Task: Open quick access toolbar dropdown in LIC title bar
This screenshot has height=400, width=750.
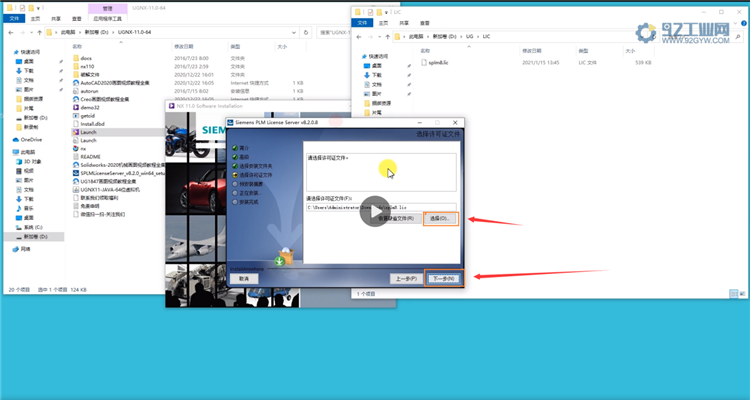Action: (x=386, y=13)
